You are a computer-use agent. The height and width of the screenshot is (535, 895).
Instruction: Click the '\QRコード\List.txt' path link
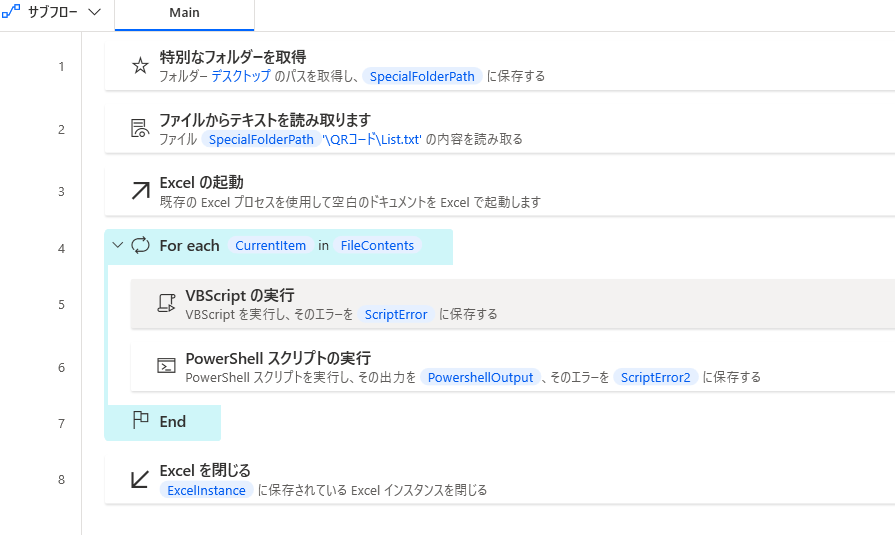click(x=372, y=139)
